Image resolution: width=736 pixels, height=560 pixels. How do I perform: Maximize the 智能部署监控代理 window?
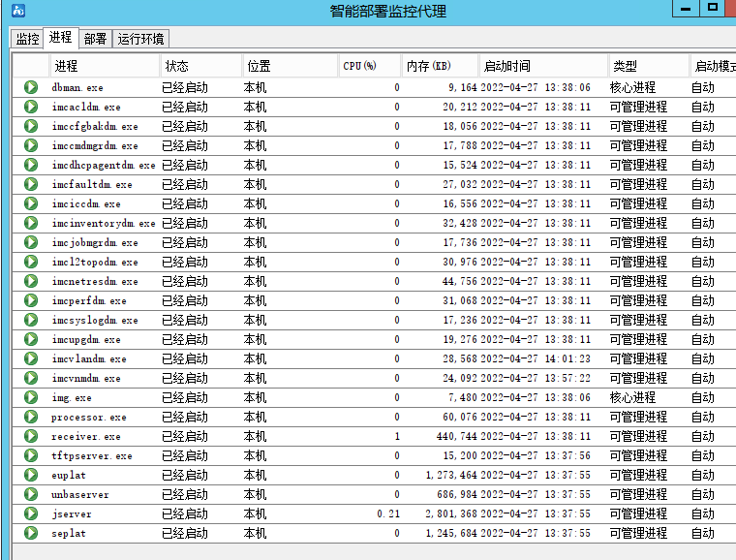click(x=713, y=8)
